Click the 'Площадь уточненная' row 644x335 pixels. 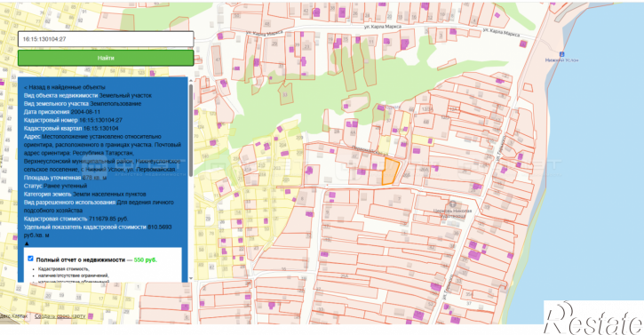coord(66,178)
